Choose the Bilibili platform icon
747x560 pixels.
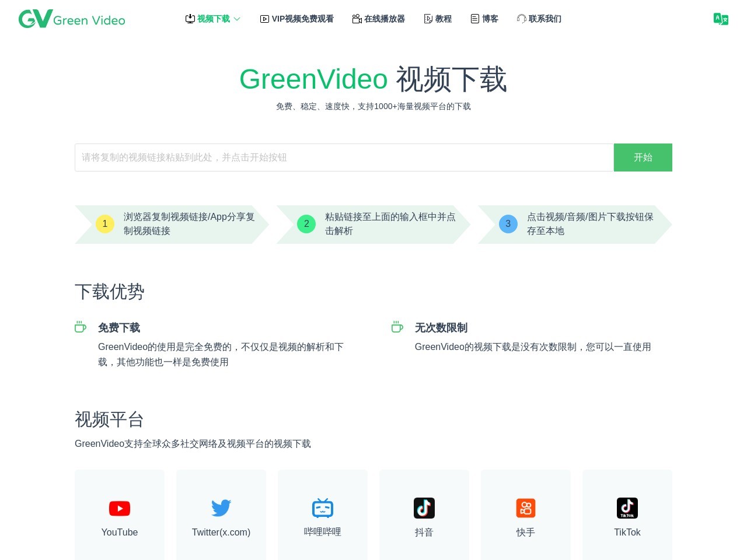[323, 508]
